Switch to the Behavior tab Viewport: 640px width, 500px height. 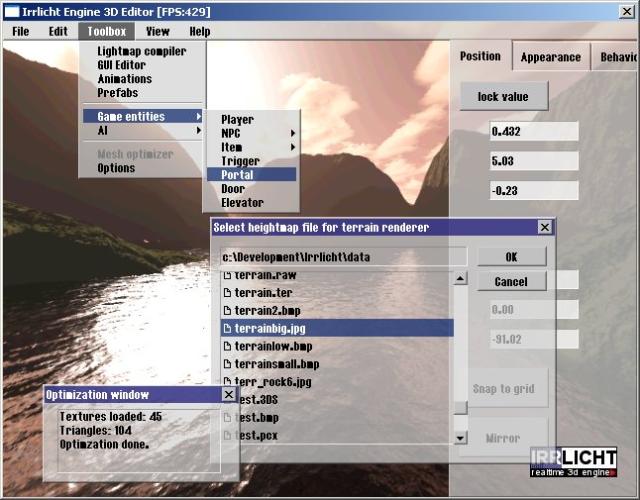pyautogui.click(x=616, y=57)
